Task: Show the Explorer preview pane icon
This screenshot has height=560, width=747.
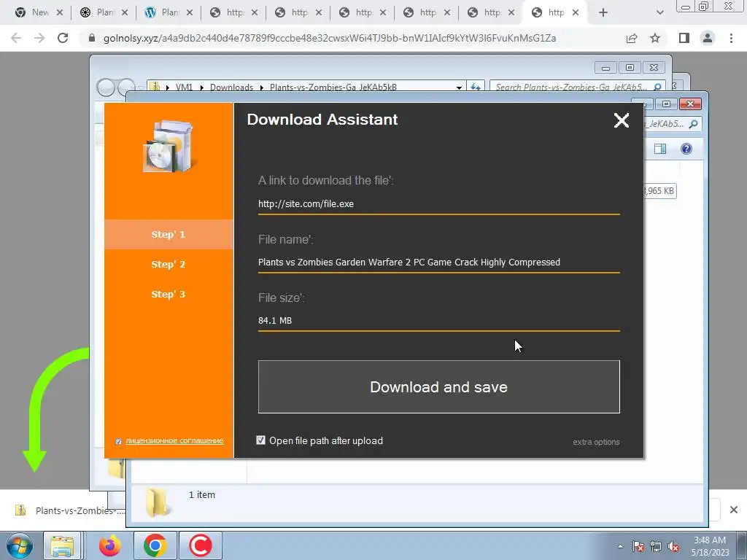Action: click(660, 149)
